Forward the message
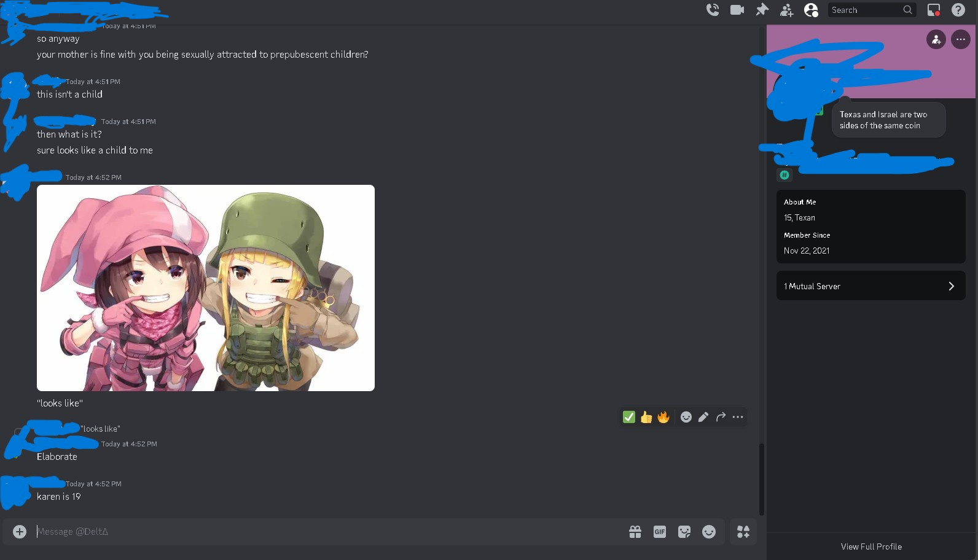The width and height of the screenshot is (978, 560). 721,417
